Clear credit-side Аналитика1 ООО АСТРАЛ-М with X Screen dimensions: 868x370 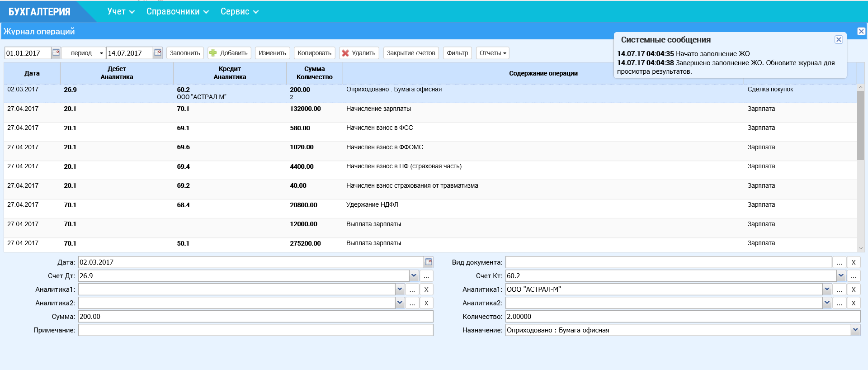853,289
